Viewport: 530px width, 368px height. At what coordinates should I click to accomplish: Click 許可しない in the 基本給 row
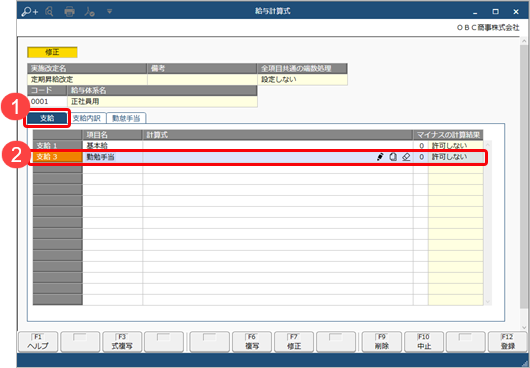coord(455,145)
